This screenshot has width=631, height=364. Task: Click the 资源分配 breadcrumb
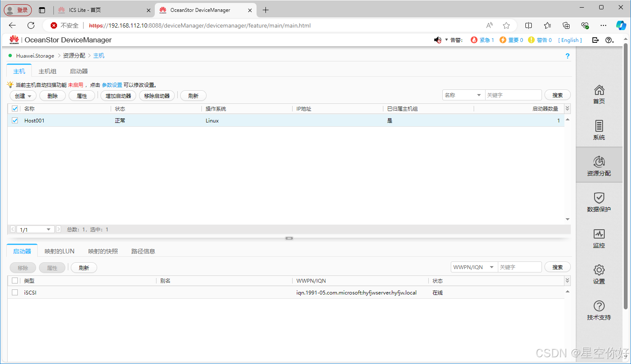pyautogui.click(x=74, y=56)
